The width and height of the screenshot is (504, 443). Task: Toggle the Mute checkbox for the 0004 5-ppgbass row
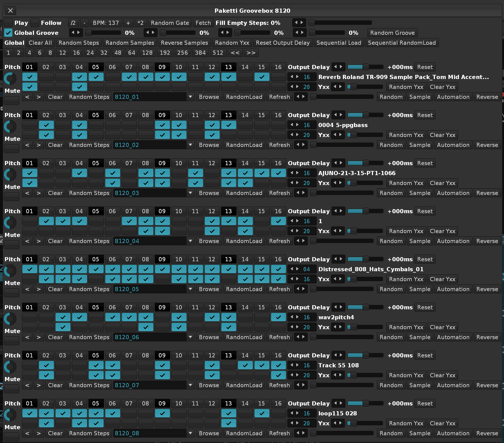12,148
